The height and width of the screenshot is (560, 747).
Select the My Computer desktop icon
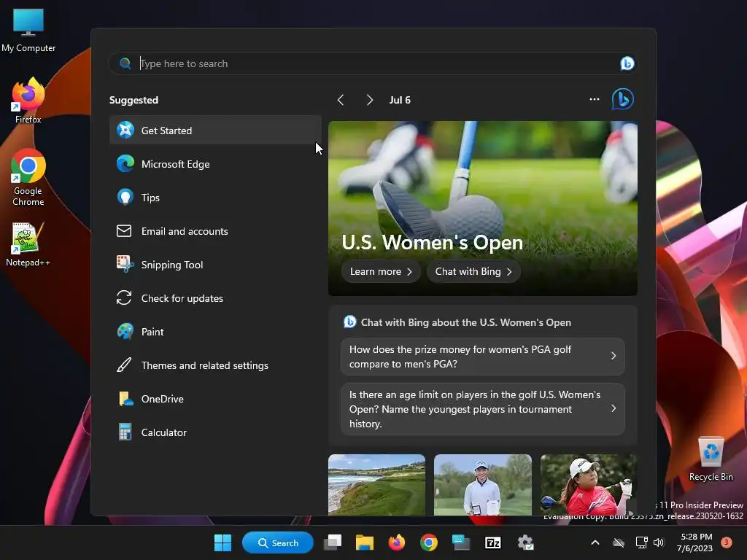click(x=28, y=29)
